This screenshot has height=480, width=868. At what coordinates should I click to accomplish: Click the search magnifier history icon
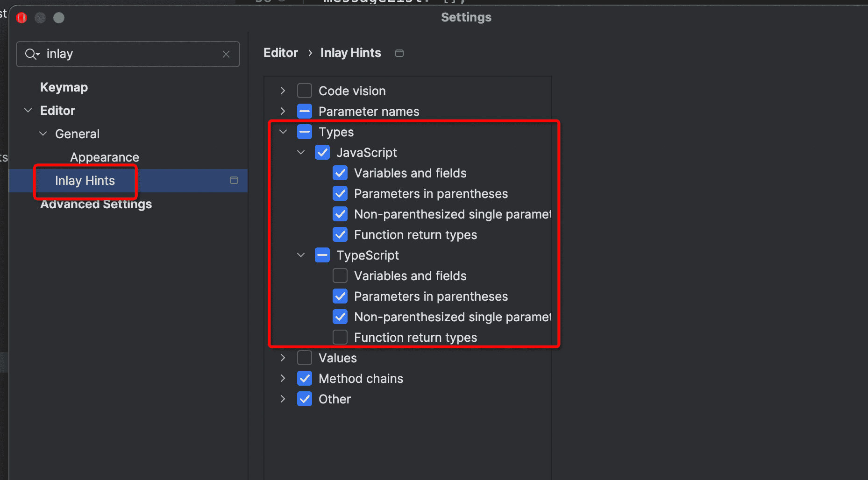click(x=32, y=54)
